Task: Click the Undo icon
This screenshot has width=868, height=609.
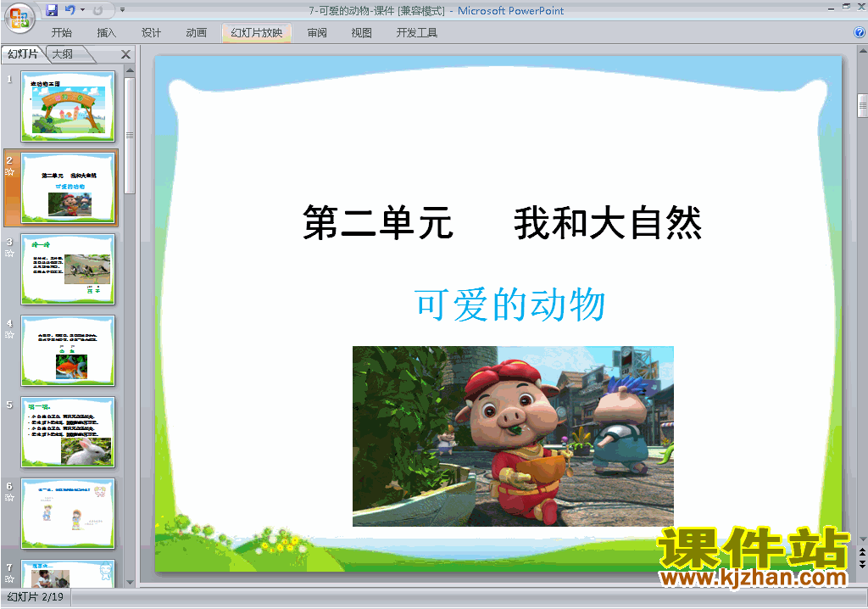Action: coord(70,10)
